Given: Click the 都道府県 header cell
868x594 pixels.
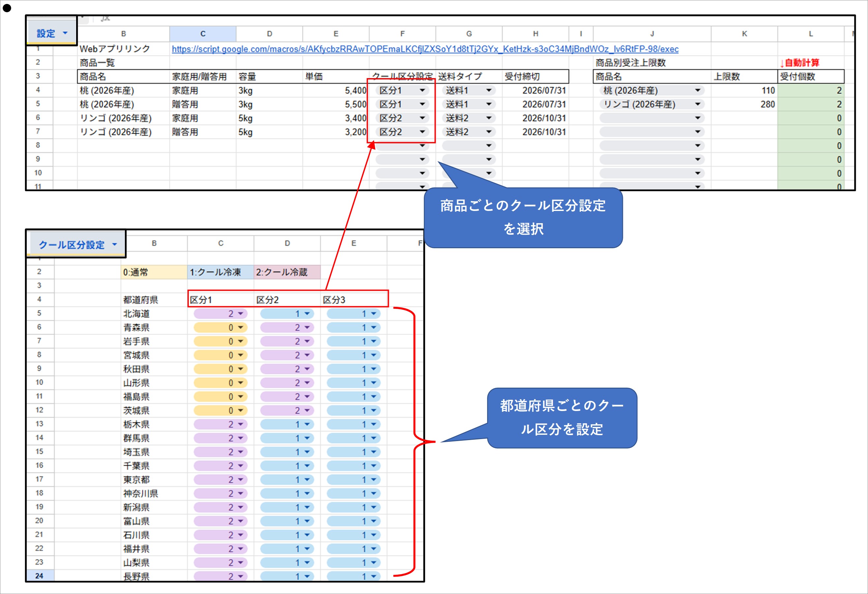Looking at the screenshot, I should point(154,300).
